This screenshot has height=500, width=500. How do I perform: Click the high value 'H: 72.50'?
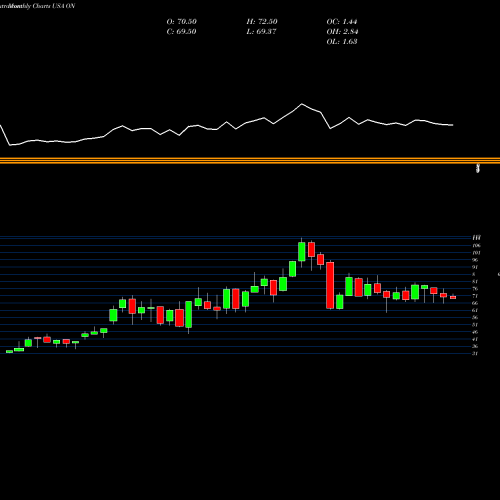point(262,22)
